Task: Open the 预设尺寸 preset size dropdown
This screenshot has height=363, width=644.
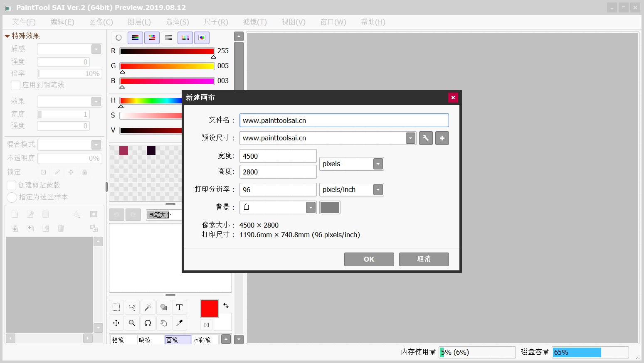Action: pos(410,138)
